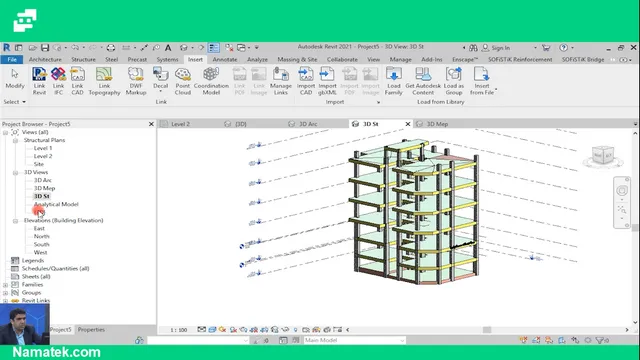Expand the Families node in browser
Viewport: 640px width, 360px height.
click(x=5, y=285)
